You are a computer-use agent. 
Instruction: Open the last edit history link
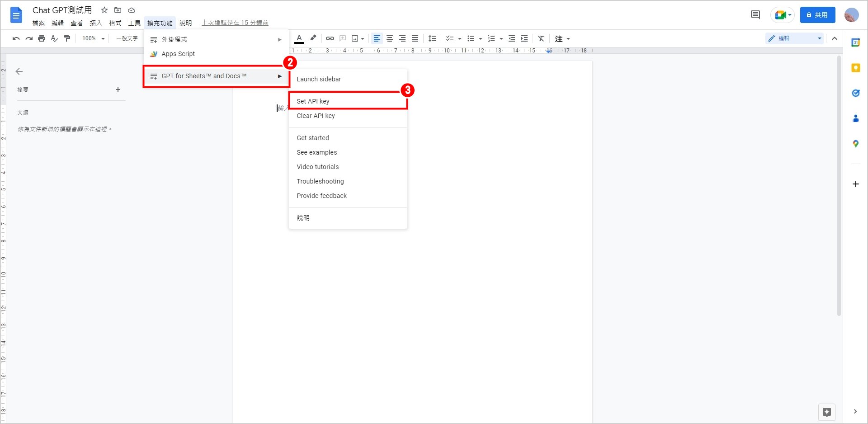235,23
